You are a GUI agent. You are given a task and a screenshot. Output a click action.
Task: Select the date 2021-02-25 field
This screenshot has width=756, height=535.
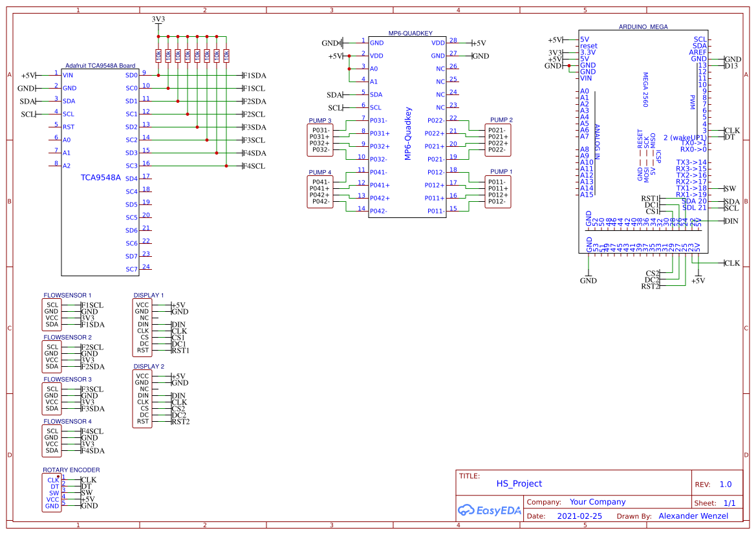579,516
